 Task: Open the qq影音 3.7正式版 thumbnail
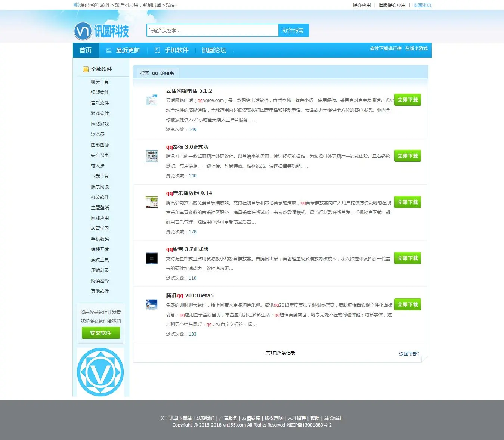[152, 258]
